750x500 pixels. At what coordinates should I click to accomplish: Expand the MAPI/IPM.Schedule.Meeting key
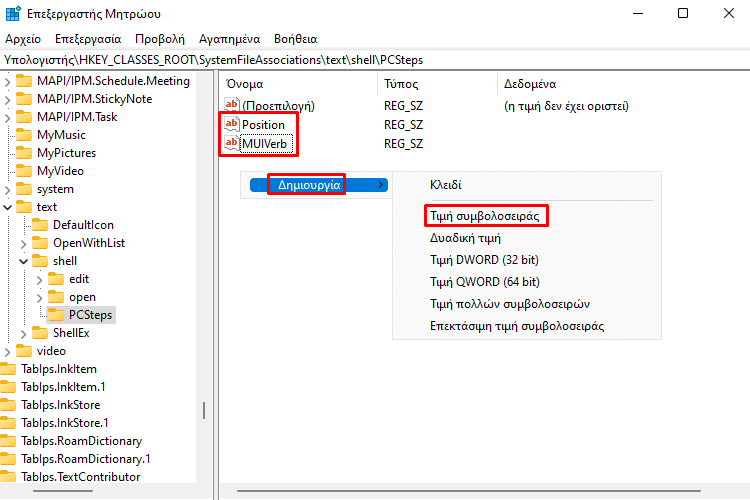(7, 82)
